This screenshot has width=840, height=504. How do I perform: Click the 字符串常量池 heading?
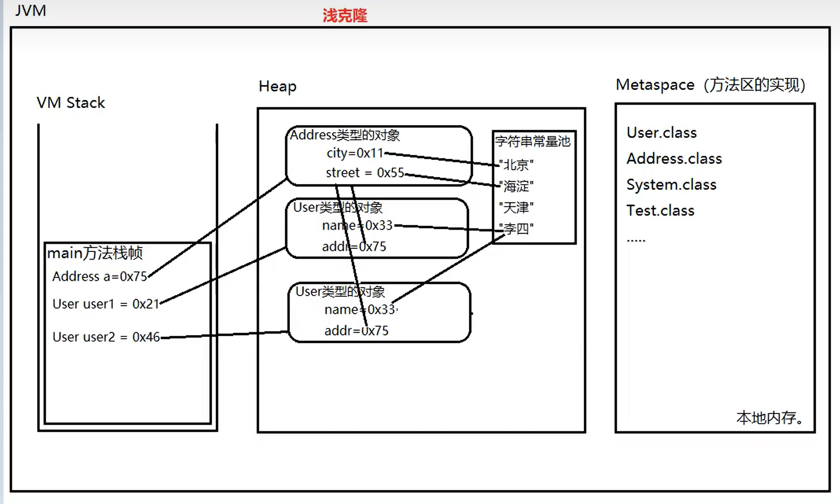533,141
